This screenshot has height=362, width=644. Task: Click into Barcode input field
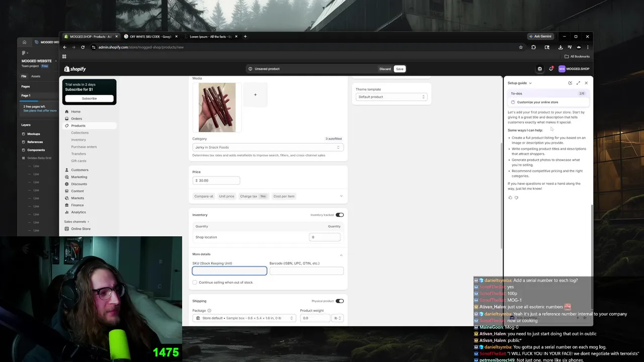click(x=306, y=271)
